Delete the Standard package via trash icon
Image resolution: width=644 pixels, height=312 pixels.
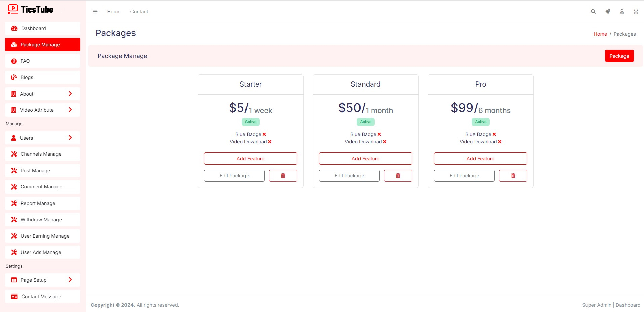click(398, 176)
